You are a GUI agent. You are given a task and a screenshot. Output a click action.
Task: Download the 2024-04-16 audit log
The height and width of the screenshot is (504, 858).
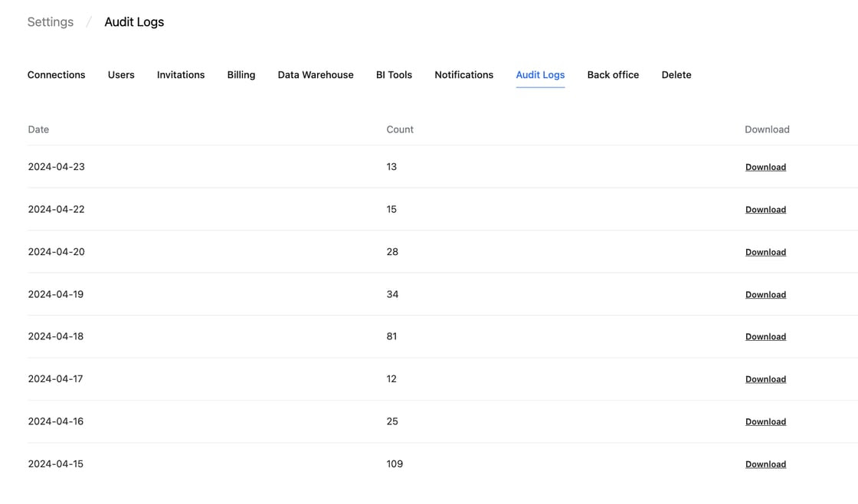click(x=765, y=422)
